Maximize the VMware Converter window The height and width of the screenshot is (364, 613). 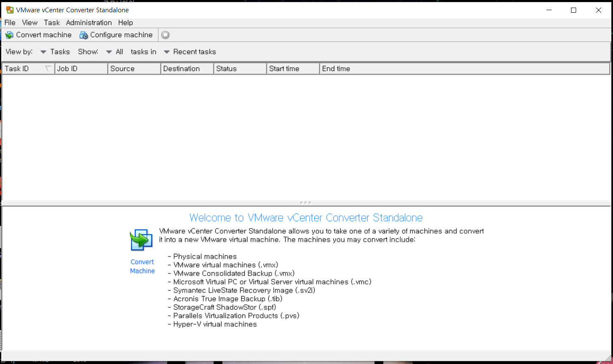tap(574, 10)
